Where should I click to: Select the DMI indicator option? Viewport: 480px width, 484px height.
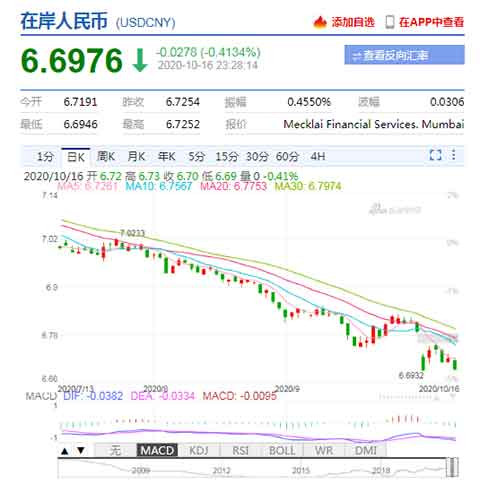coord(366,451)
